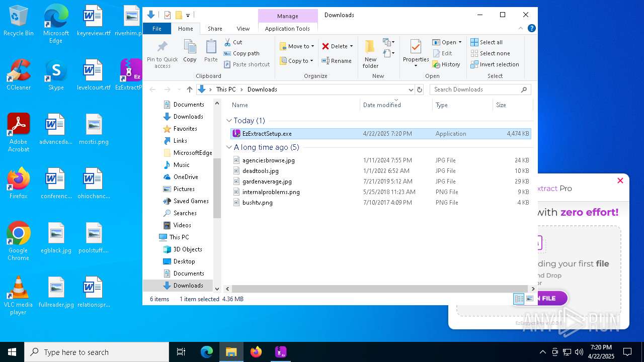Create a New folder from ribbon

coord(370,53)
